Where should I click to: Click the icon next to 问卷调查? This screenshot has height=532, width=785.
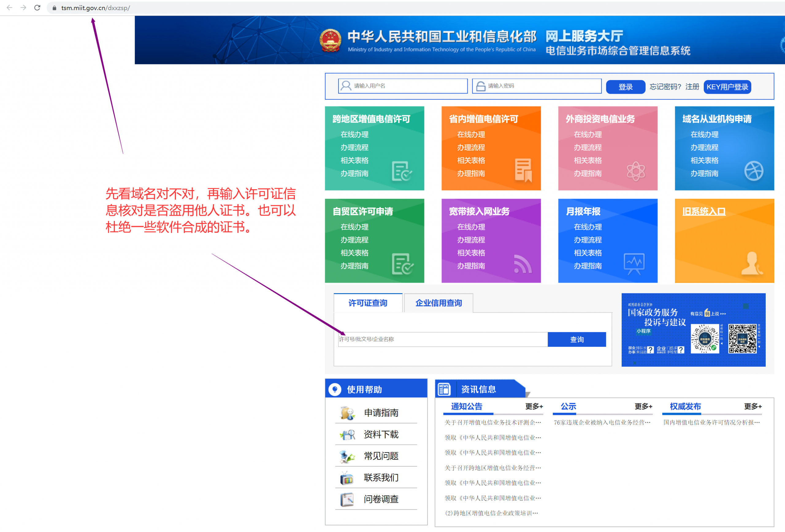[347, 499]
